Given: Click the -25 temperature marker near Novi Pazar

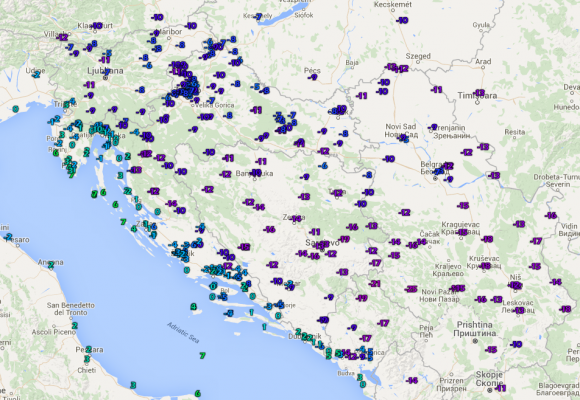Looking at the screenshot, I should tap(411, 289).
